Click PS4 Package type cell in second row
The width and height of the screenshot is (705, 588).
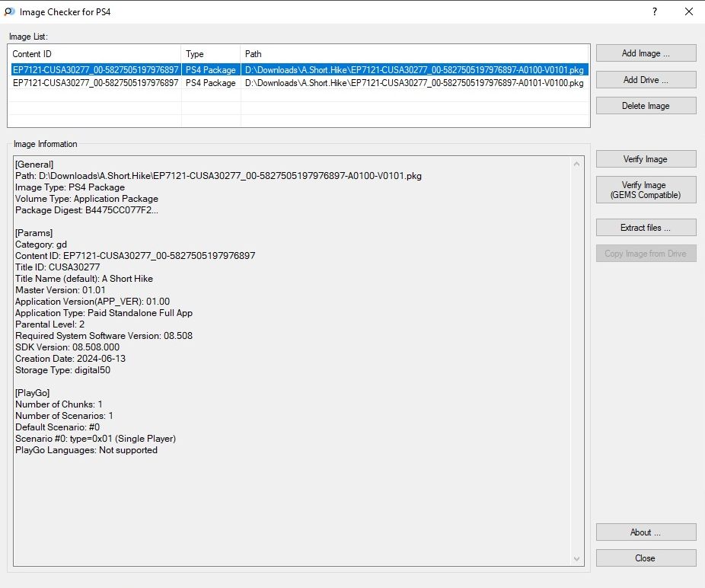click(211, 83)
